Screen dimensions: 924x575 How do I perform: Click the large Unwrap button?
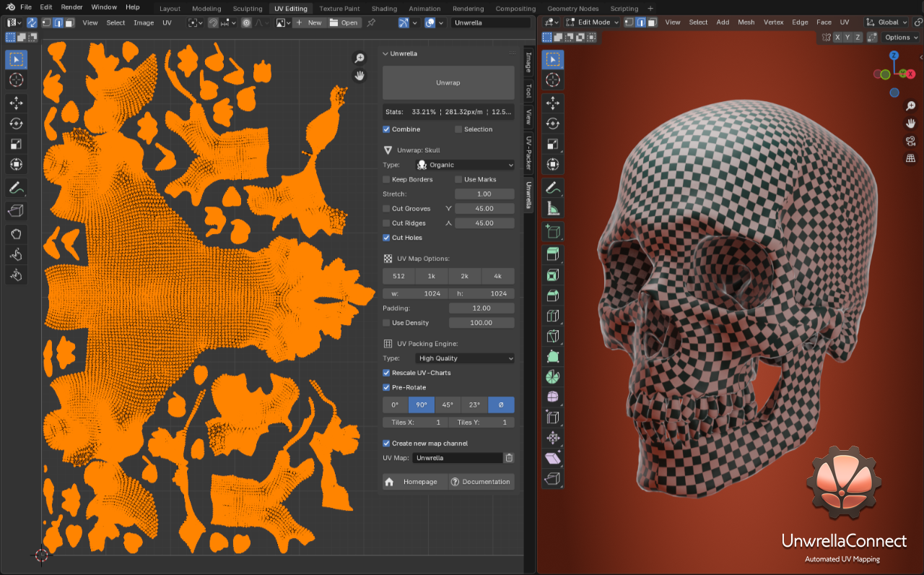[x=448, y=83]
